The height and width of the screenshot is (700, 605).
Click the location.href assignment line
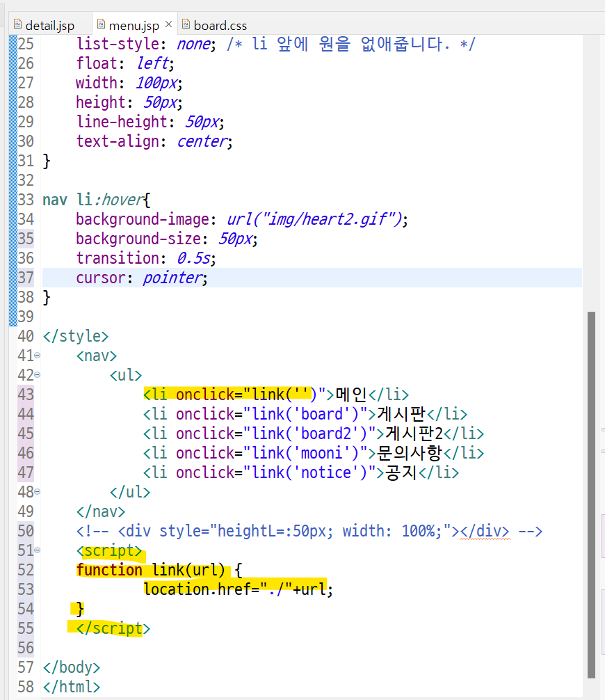pyautogui.click(x=239, y=590)
